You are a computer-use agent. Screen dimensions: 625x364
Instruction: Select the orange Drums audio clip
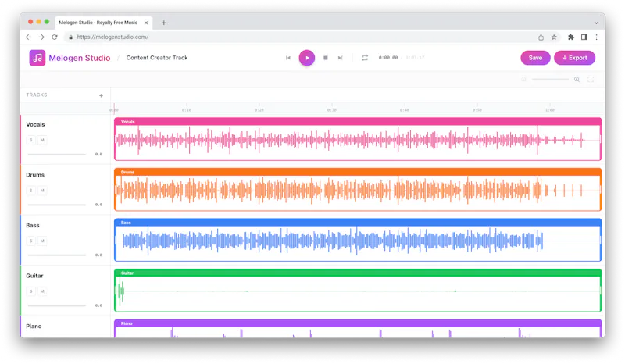click(358, 189)
